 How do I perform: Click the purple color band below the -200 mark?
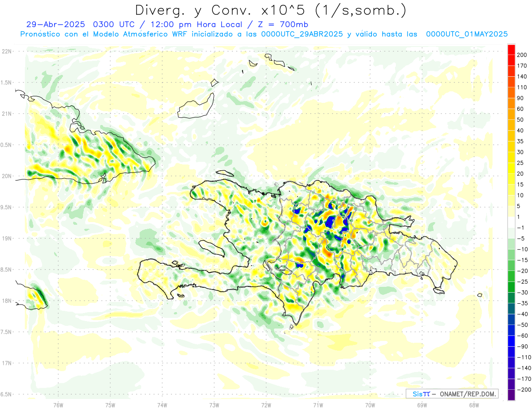pyautogui.click(x=511, y=395)
